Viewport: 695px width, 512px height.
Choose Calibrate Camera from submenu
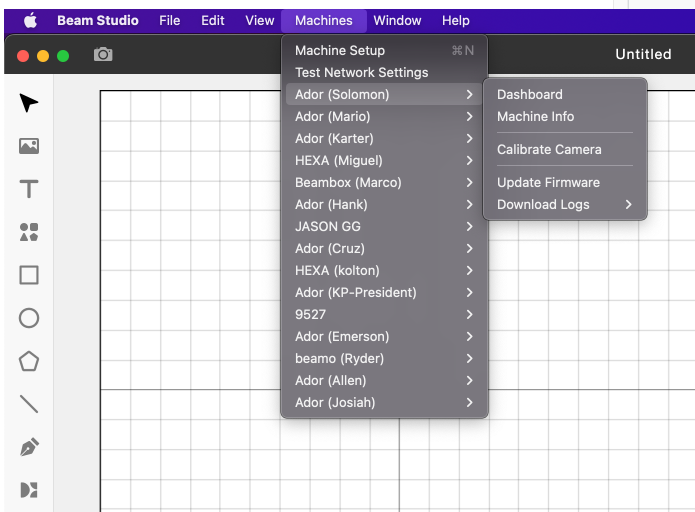click(549, 149)
